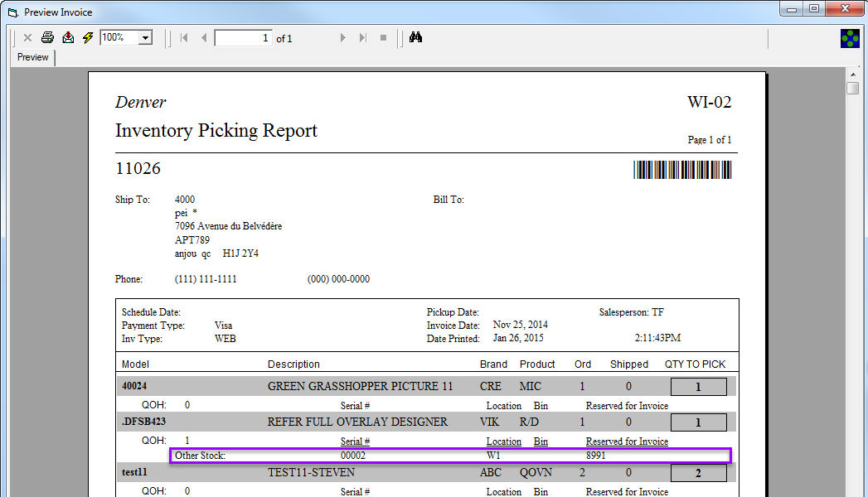Click the Description column header
868x497 pixels.
click(293, 364)
